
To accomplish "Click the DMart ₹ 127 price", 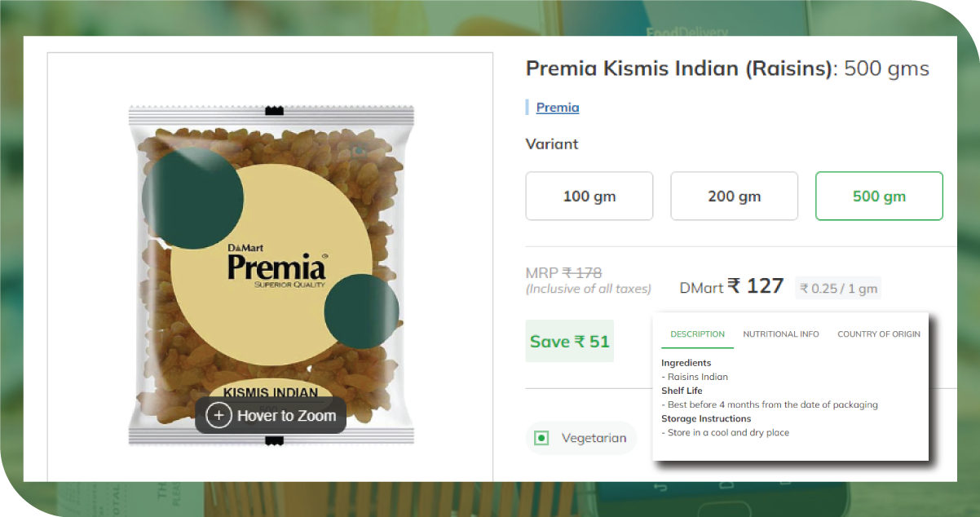I will (731, 286).
